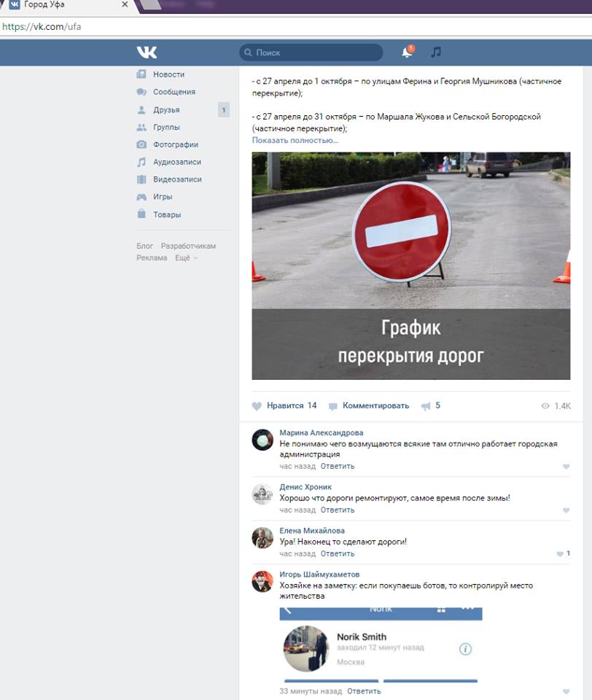Click in the Поиск search field
The width and height of the screenshot is (592, 700).
[x=313, y=52]
